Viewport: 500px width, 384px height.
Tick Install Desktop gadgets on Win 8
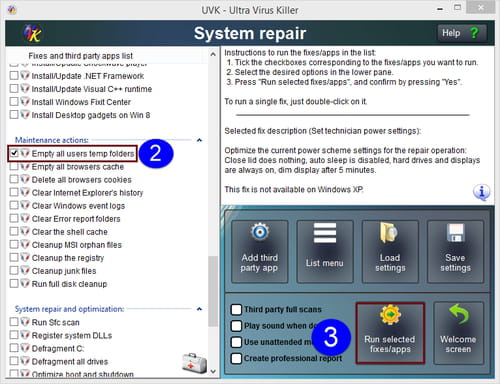[x=14, y=115]
